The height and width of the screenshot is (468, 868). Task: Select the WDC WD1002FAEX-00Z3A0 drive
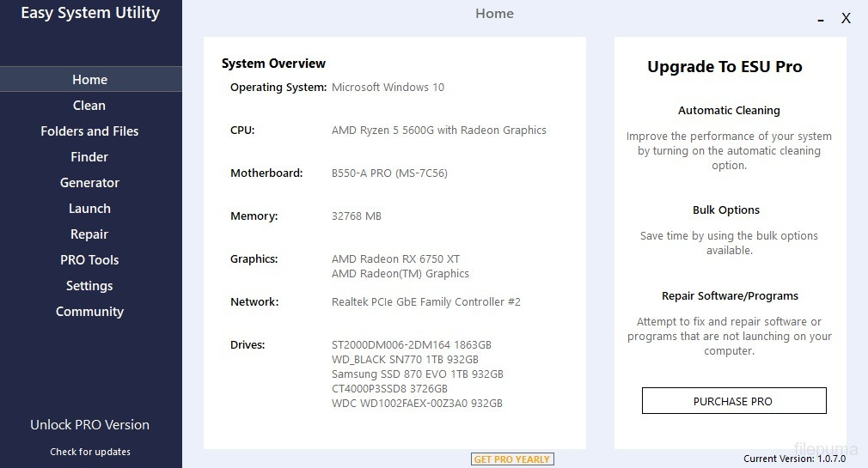coord(417,404)
